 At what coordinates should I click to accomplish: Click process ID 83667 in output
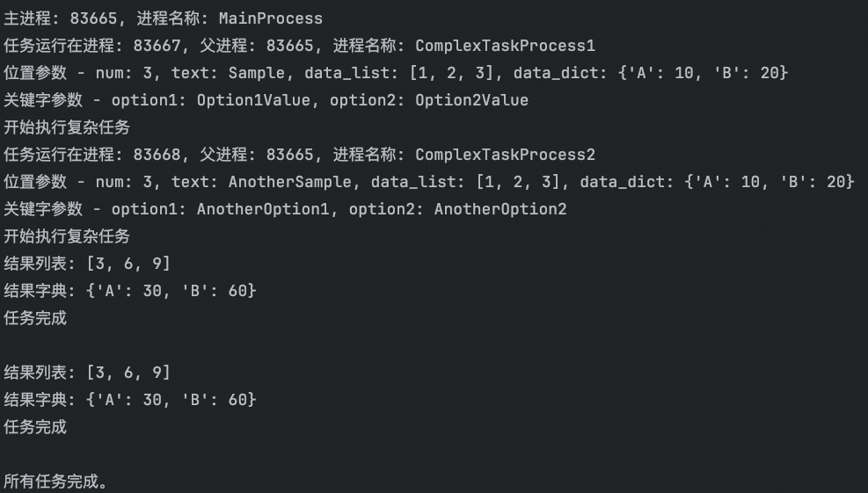157,46
